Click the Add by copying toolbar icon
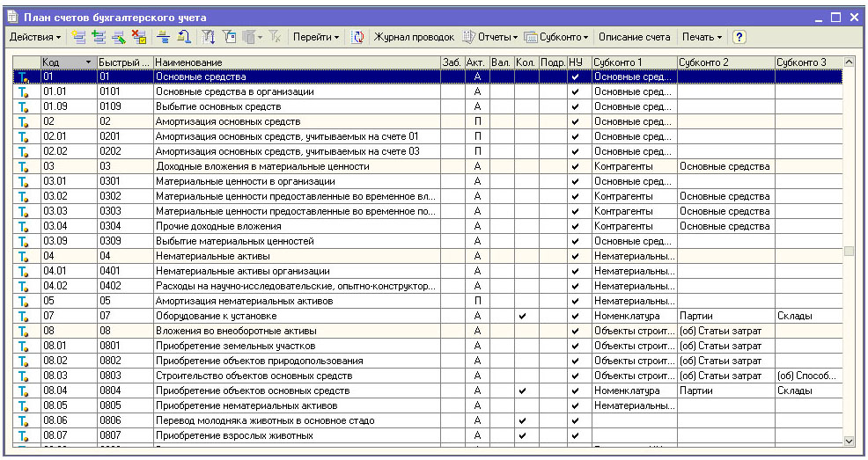 coord(99,37)
